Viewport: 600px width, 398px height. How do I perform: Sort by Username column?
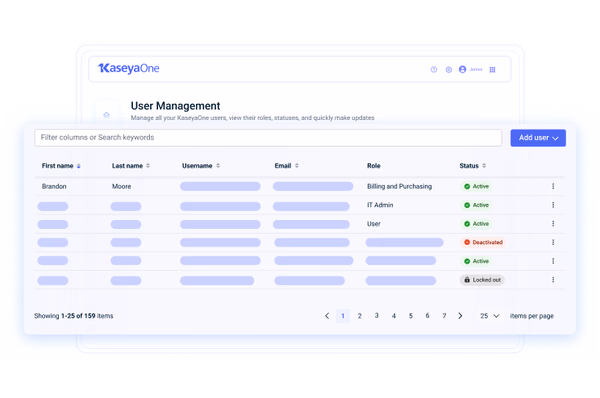tap(218, 166)
